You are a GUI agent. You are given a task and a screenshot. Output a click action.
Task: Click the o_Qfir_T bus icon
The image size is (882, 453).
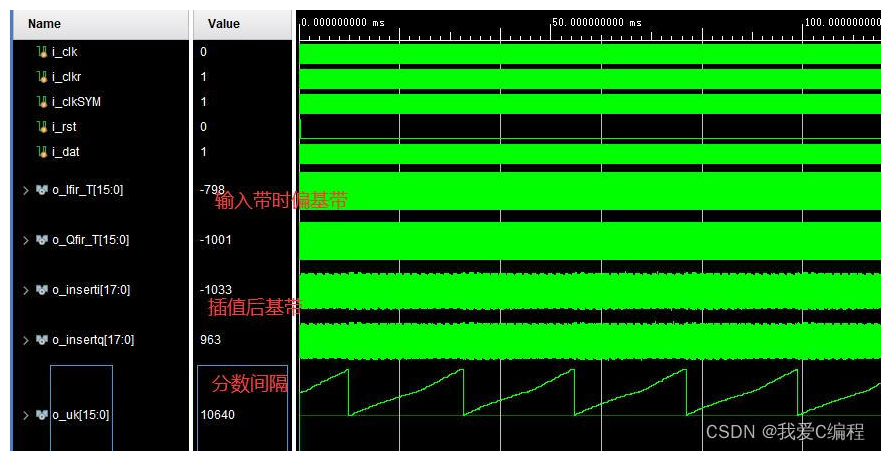coord(42,240)
